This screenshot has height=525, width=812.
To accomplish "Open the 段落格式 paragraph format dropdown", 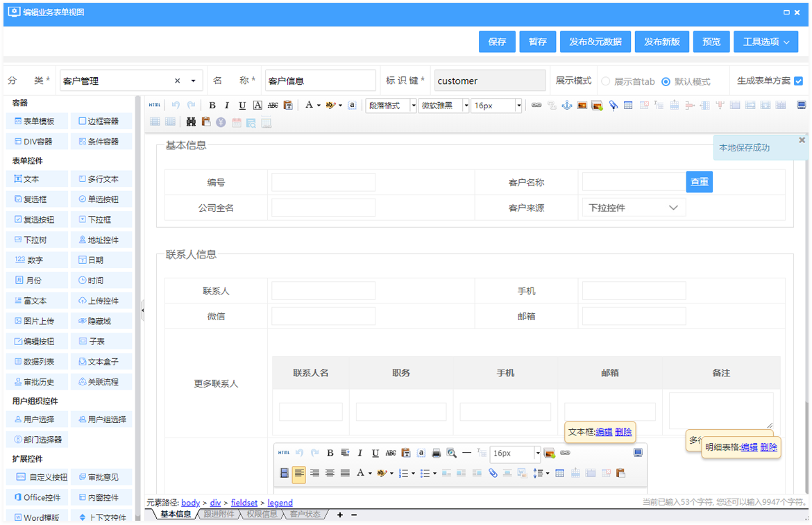I will pos(391,106).
